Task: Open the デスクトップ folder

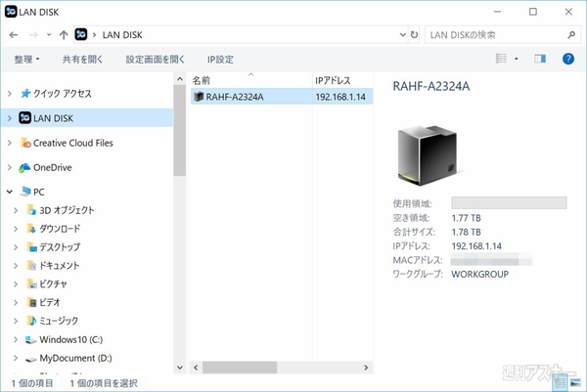Action: pos(54,247)
